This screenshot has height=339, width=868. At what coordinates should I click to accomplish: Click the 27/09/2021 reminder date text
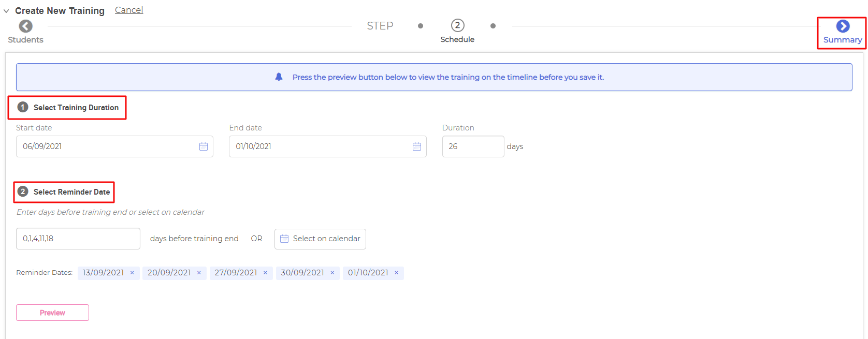pos(236,273)
